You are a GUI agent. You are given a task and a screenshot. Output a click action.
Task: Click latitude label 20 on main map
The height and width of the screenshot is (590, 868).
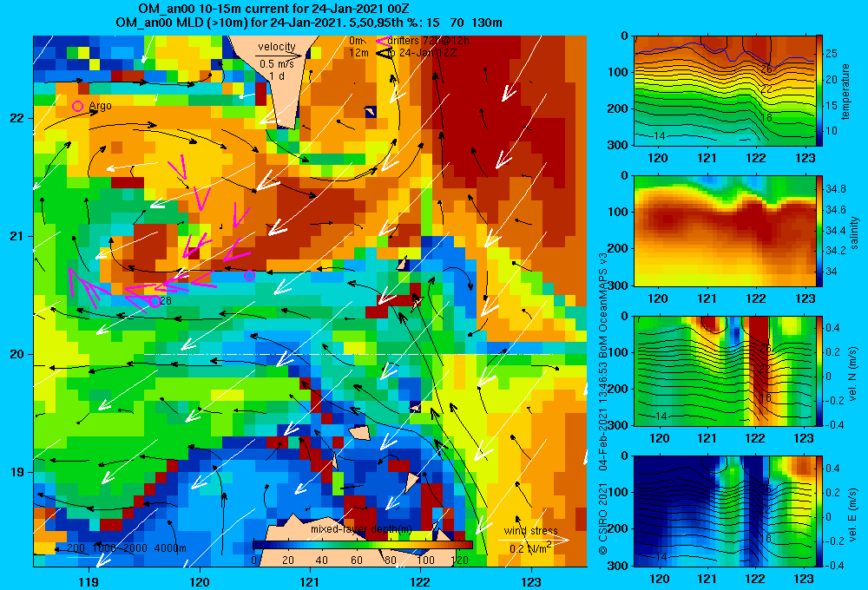tap(17, 354)
